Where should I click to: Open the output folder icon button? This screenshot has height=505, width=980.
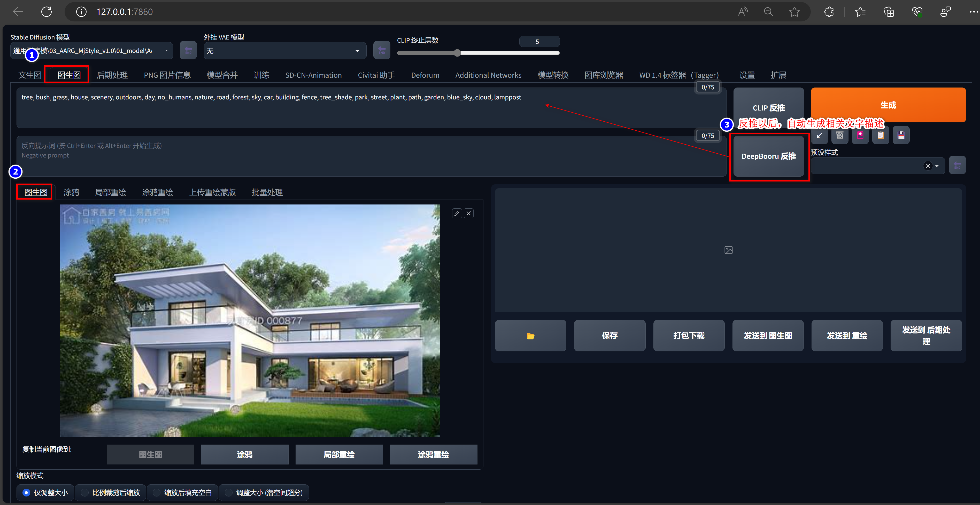tap(530, 336)
